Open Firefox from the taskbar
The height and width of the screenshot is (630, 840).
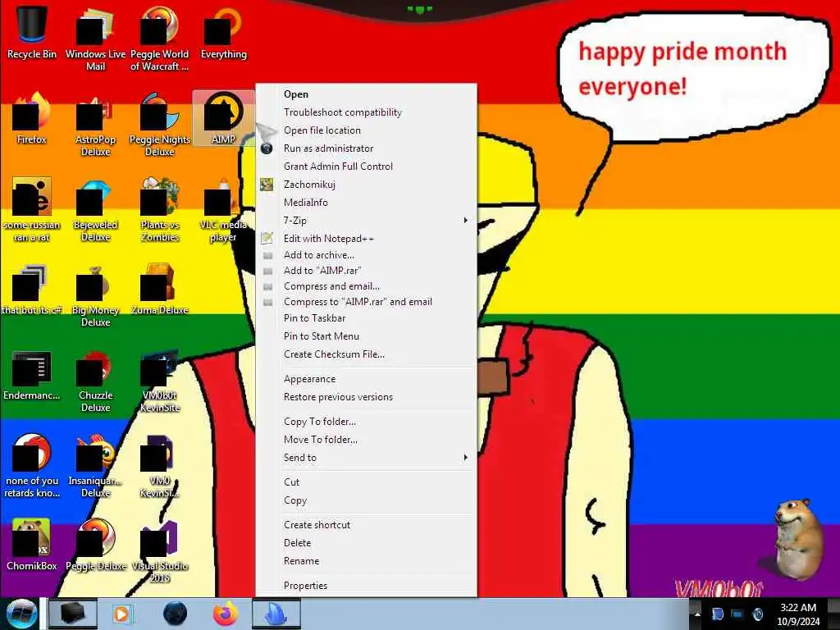tap(226, 614)
